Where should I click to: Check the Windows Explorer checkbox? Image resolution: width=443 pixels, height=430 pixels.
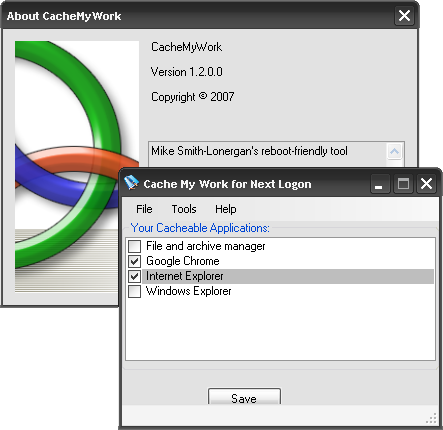point(135,291)
